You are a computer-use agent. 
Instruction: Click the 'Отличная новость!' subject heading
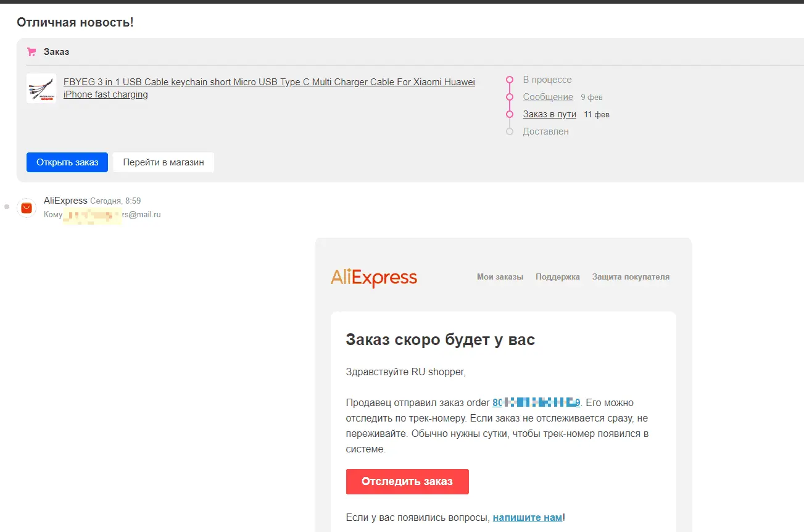click(75, 23)
